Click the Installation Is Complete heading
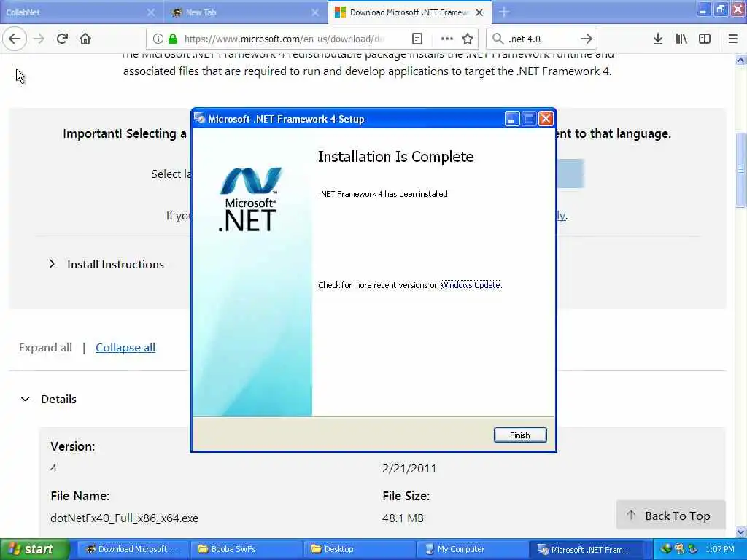Screen dimensions: 747x560 click(396, 157)
